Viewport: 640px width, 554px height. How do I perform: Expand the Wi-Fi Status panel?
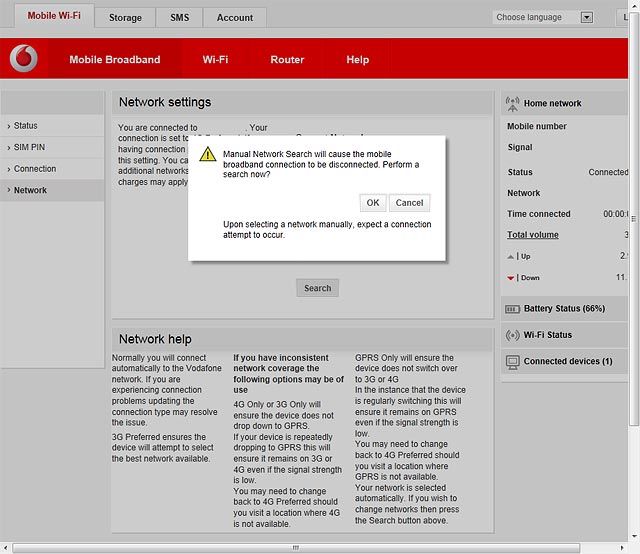(564, 335)
